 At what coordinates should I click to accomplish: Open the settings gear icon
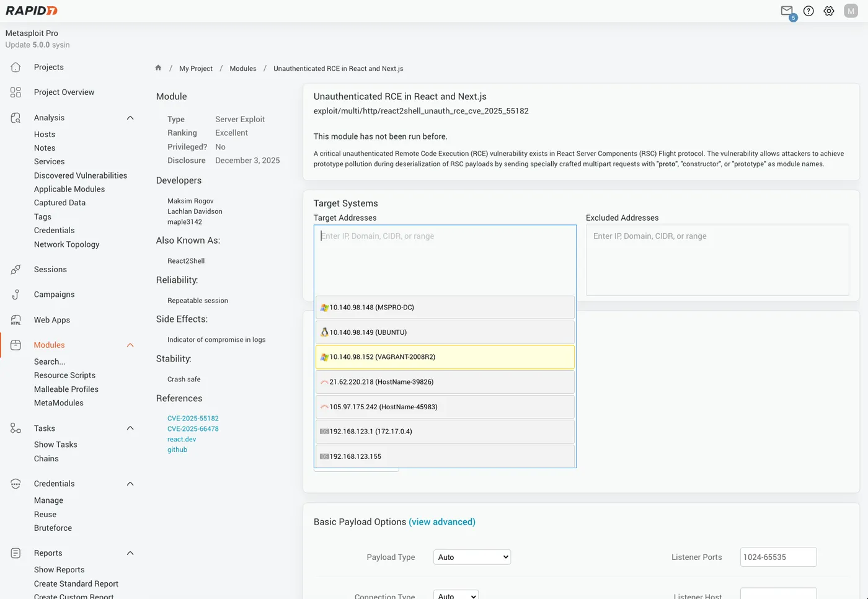(x=829, y=11)
